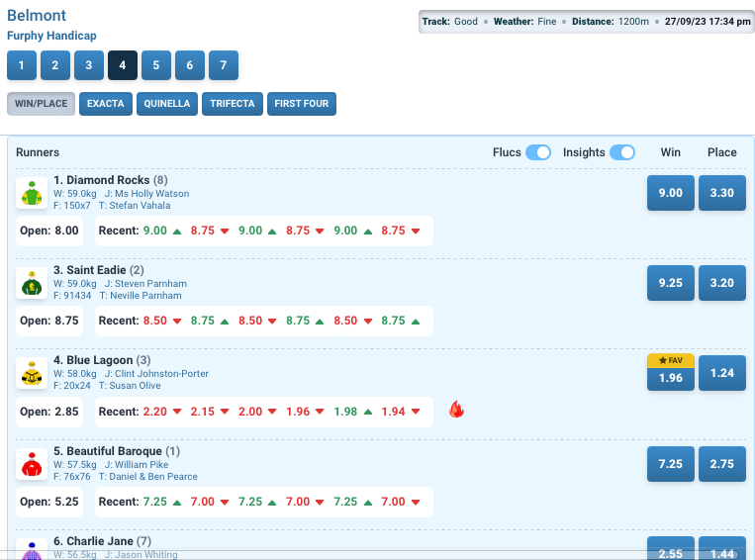
Task: Click Diamond Rocks Open: 8.00 price
Action: point(49,231)
